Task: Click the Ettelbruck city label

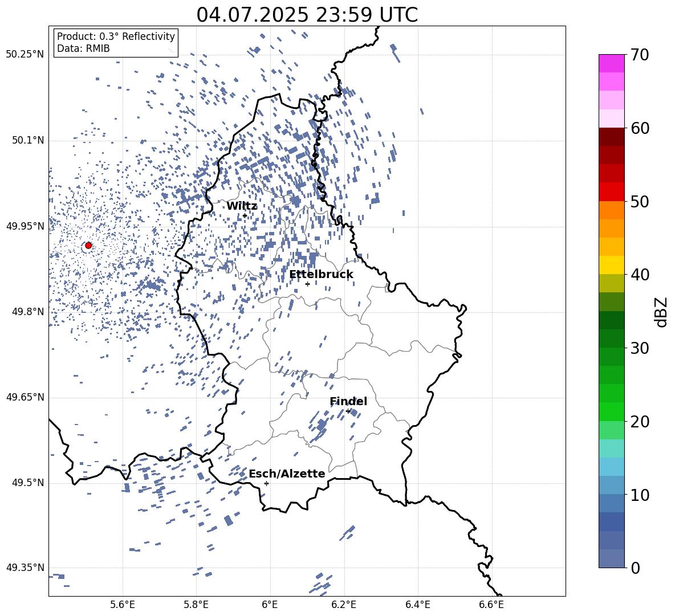Action: point(321,275)
